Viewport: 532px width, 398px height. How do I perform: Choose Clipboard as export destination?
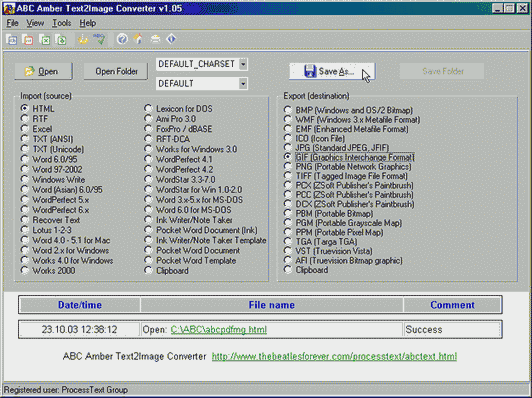pos(306,270)
